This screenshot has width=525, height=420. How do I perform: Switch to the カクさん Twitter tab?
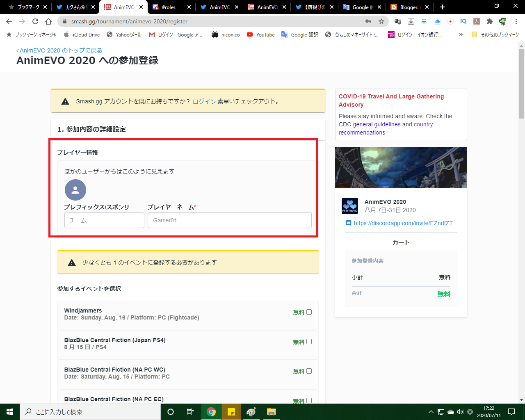(x=75, y=7)
